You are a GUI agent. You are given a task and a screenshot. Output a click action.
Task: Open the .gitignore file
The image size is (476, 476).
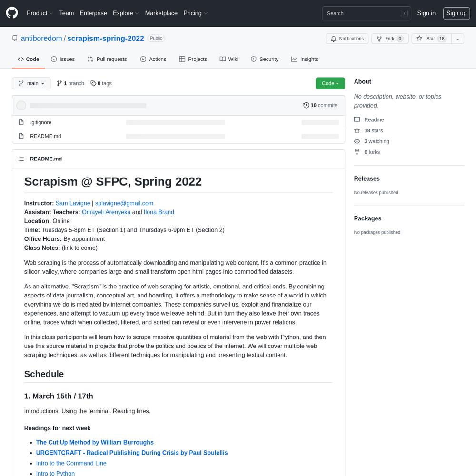point(40,122)
